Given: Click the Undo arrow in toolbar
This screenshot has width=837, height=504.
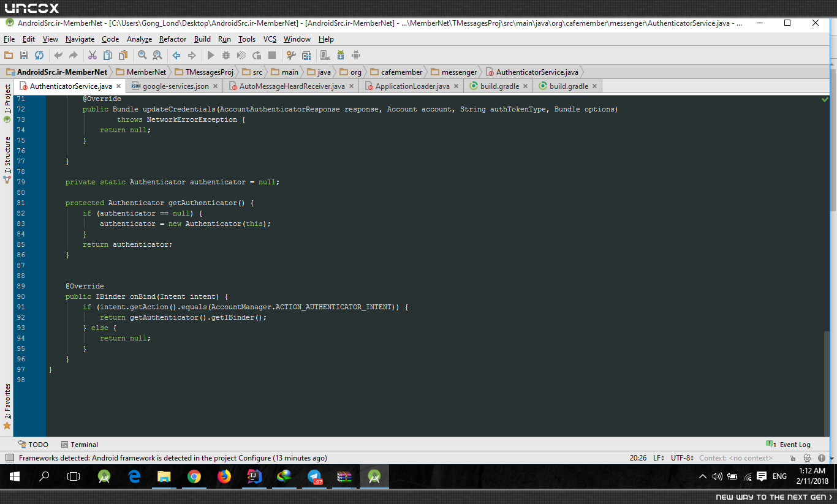Looking at the screenshot, I should pyautogui.click(x=58, y=55).
